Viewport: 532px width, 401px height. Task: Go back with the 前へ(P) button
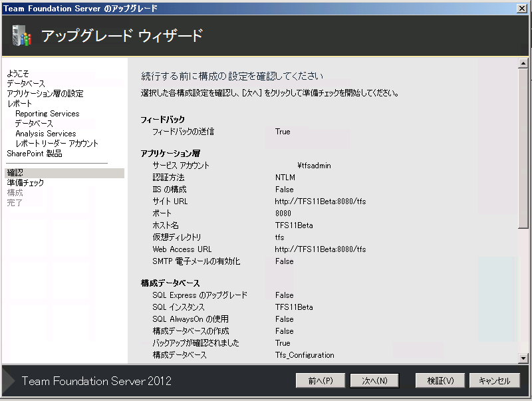(x=321, y=380)
